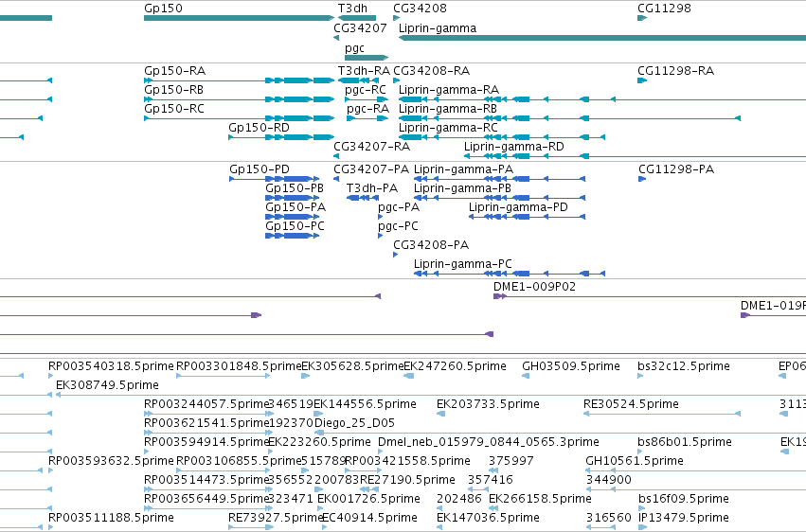Select the Gp150-RD transcript label

tap(260, 128)
